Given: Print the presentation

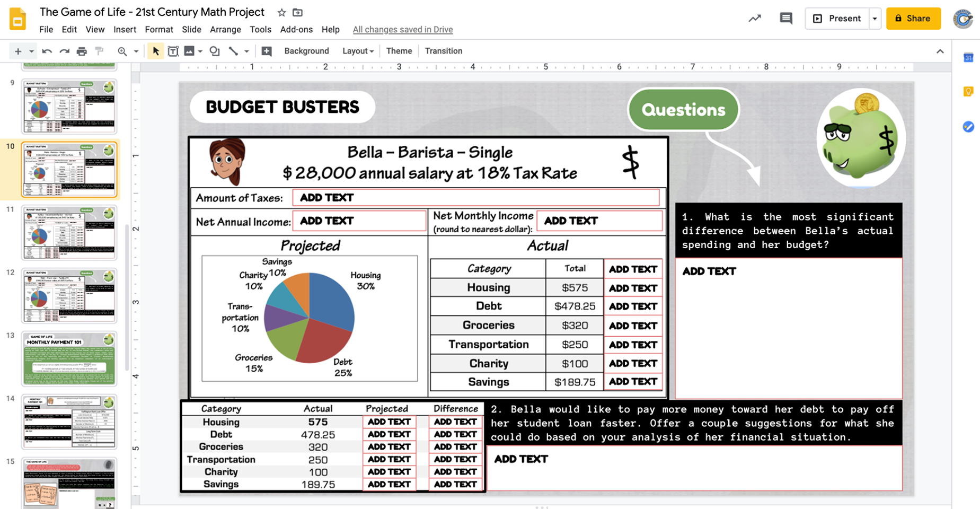Looking at the screenshot, I should (82, 51).
